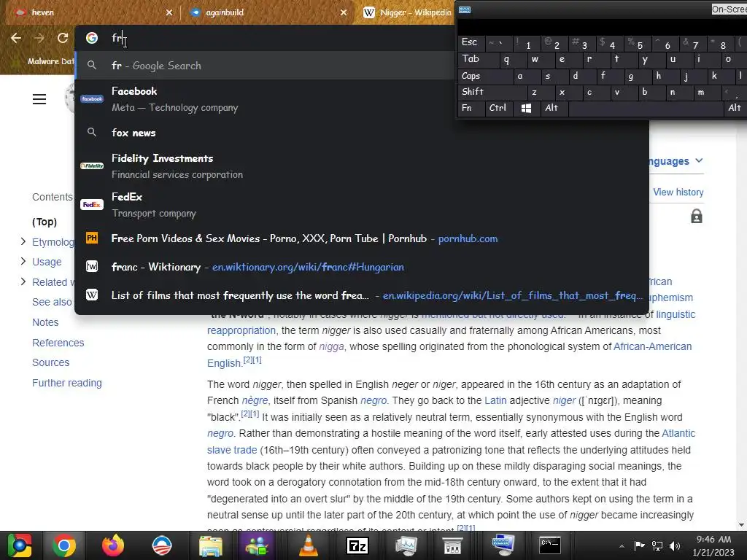Toggle Caps key on on-screen keyboard
Screen dimensions: 747x560
coord(485,76)
